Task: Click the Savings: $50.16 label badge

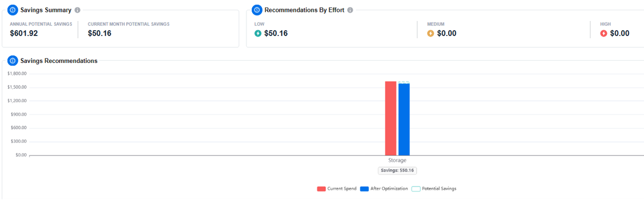Action: click(397, 170)
